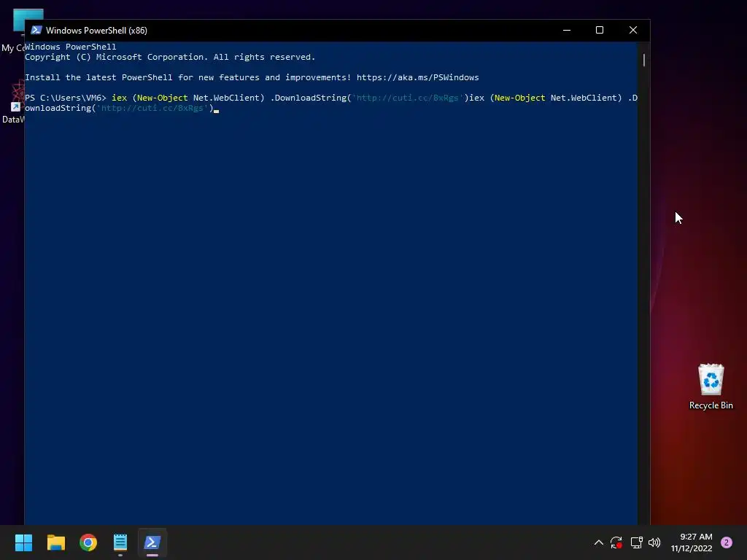Image resolution: width=747 pixels, height=560 pixels.
Task: Open the clock showing 9:27 AM
Action: (x=692, y=542)
